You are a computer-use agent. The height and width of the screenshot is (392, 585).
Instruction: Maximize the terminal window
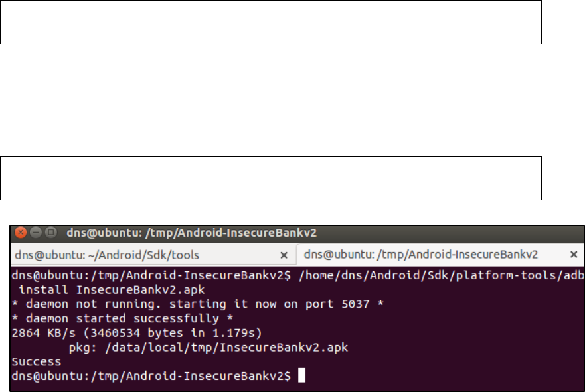[50, 233]
